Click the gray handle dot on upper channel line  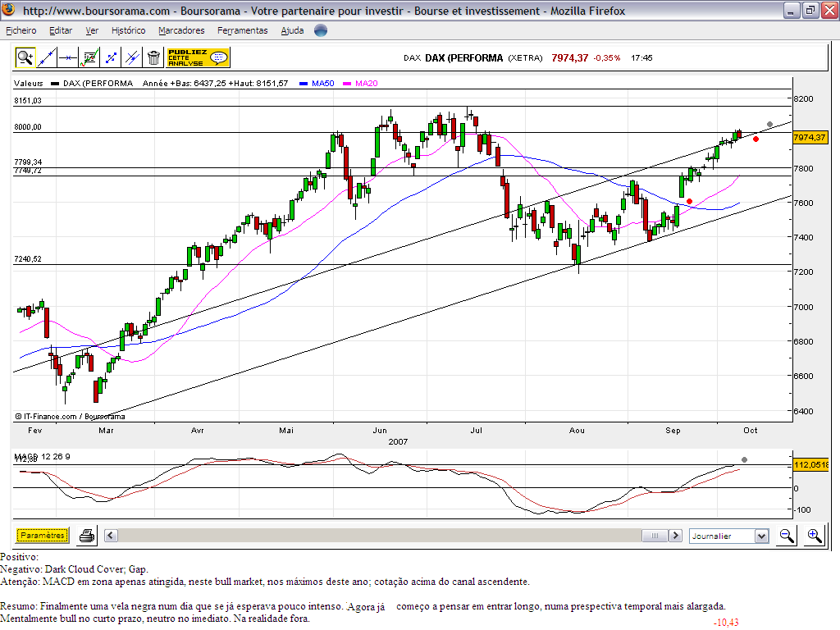[x=769, y=125]
